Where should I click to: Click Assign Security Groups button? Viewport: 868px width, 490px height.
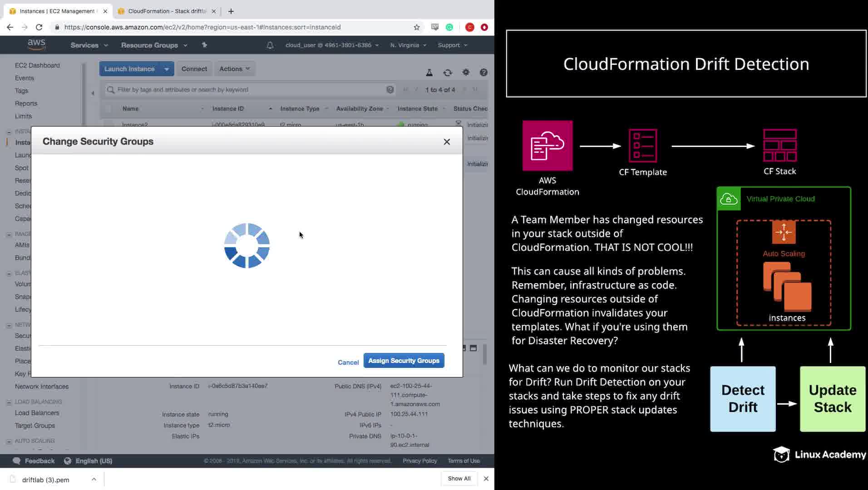[404, 361]
